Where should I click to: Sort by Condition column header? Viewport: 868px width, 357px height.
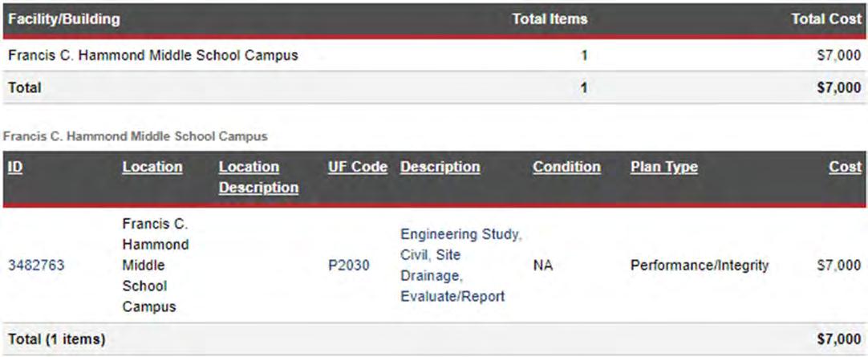(x=567, y=167)
